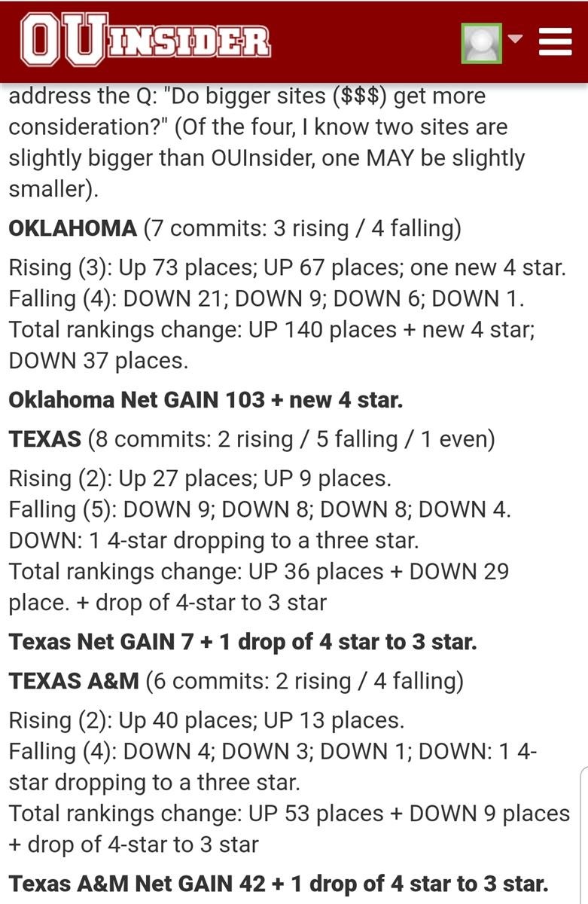The image size is (588, 904).
Task: Click the "Oklahoma Net GAIN 103" summary line
Action: tap(206, 399)
